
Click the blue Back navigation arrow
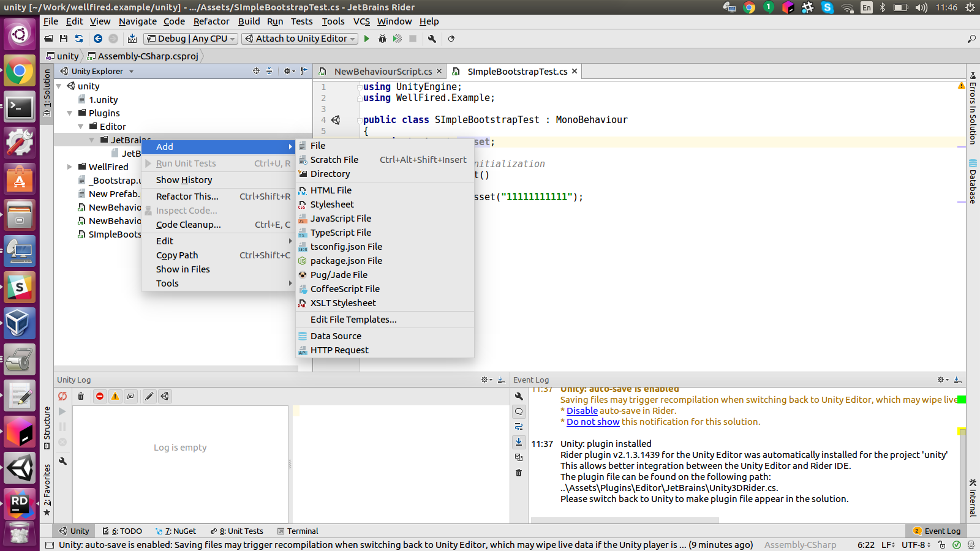pos(97,39)
